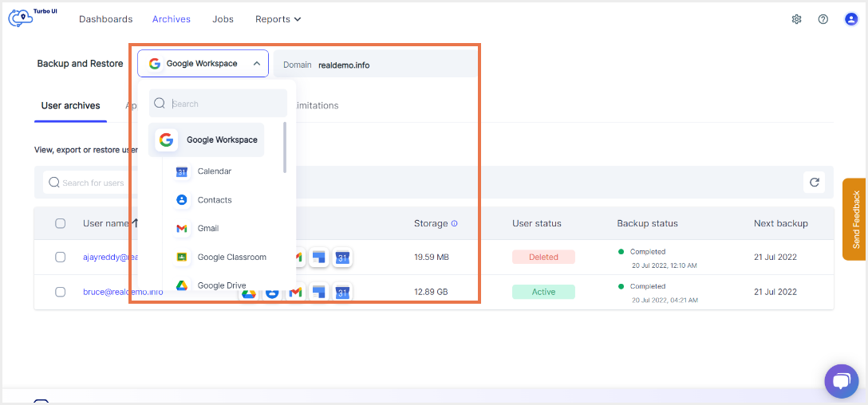Open the Domain realdemo.info selector

[x=375, y=65]
